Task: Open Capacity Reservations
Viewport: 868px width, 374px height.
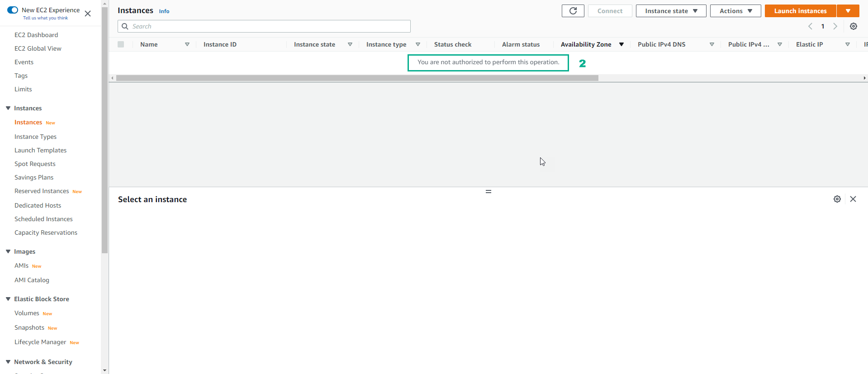Action: (x=46, y=232)
